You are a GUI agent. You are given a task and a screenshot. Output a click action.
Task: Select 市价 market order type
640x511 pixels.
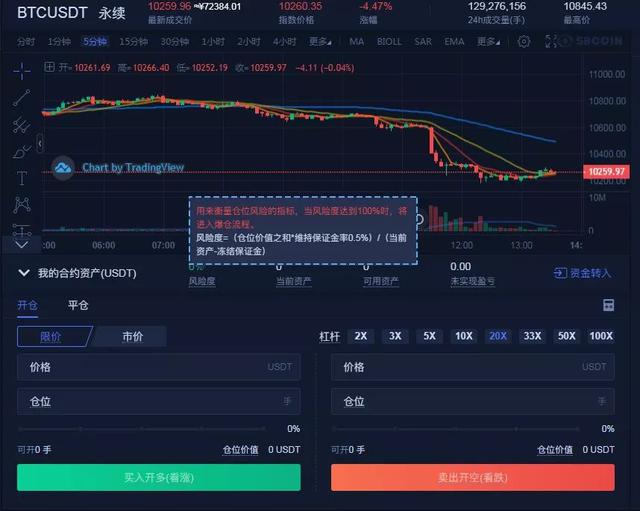[132, 337]
